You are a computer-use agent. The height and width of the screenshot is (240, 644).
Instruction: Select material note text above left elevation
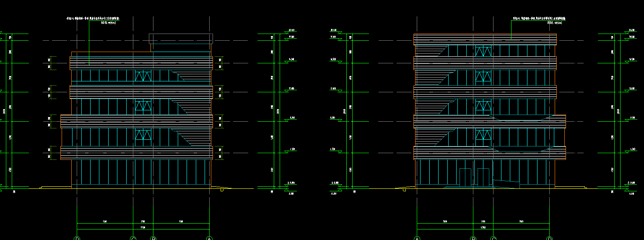pyautogui.click(x=93, y=19)
